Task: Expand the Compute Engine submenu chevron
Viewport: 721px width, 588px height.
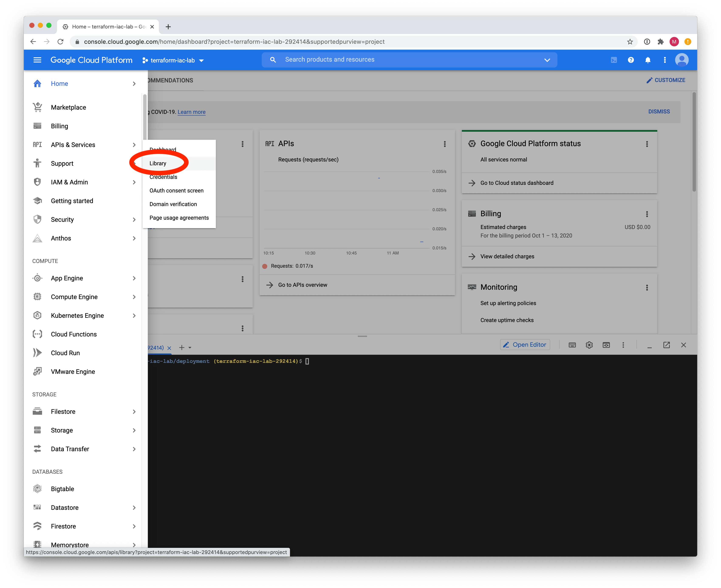Action: [x=134, y=297]
